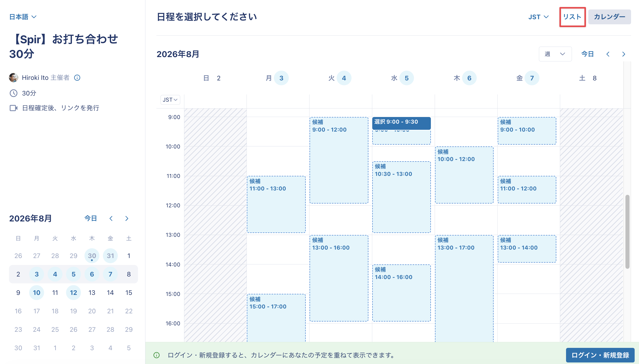Click the video camera icon for meeting link
639x364 pixels.
[14, 108]
